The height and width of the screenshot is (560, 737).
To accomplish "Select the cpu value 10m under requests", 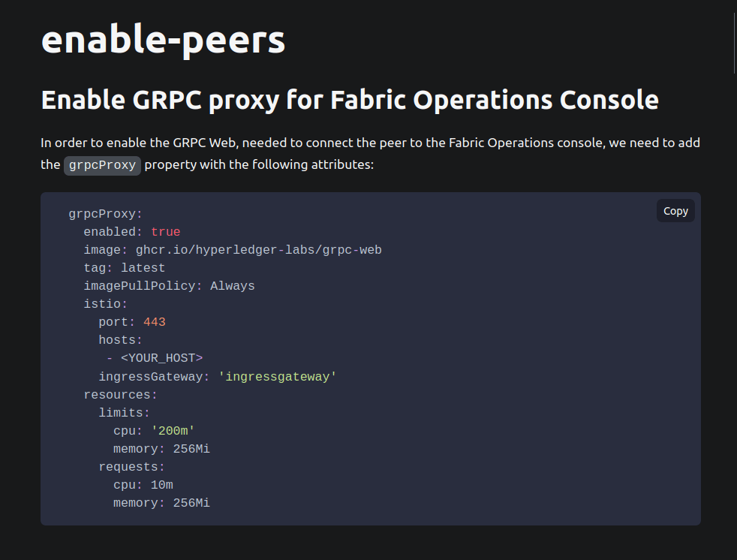I will [161, 484].
